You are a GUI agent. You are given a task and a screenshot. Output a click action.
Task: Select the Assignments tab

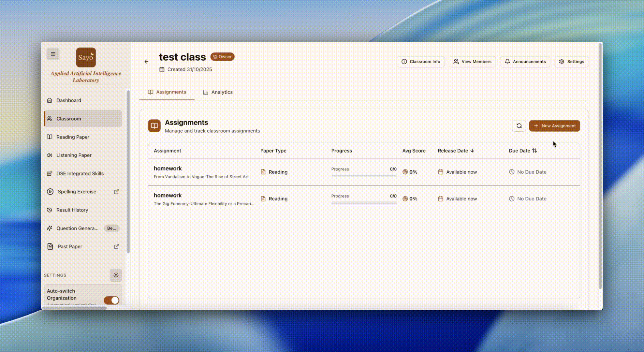coord(167,92)
